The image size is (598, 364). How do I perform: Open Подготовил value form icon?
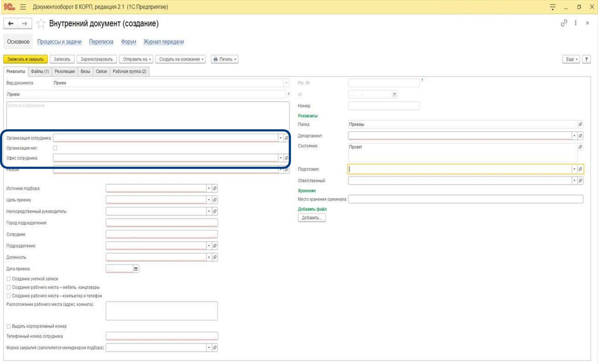tap(580, 169)
